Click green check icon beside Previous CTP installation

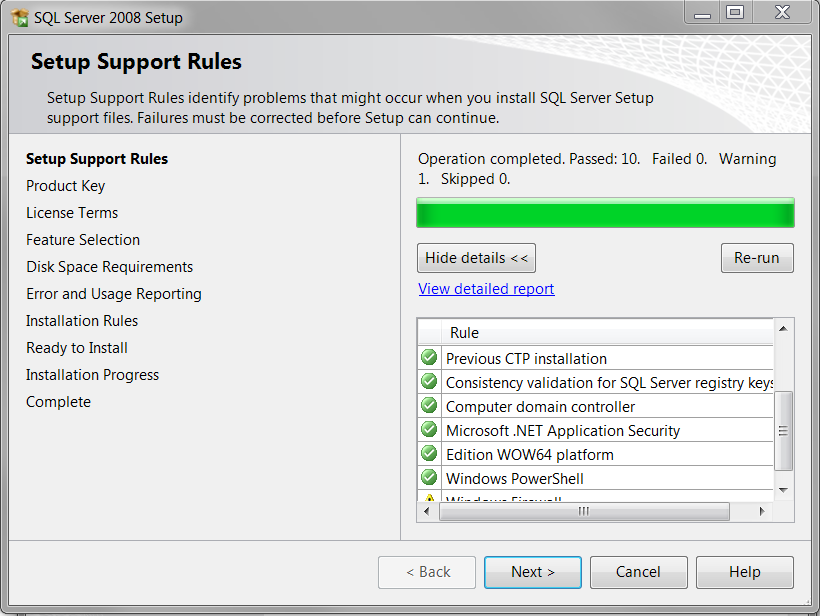(x=429, y=358)
